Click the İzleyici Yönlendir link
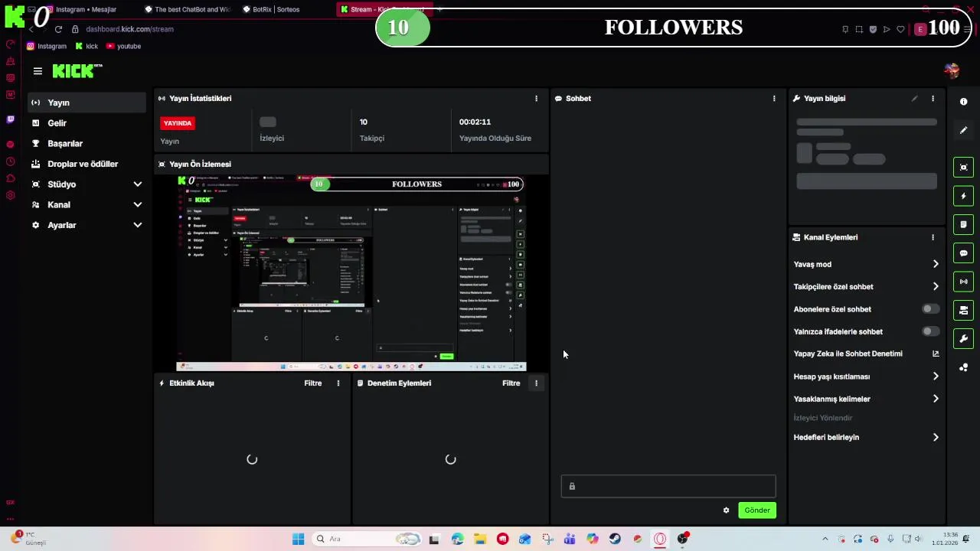 pos(823,418)
